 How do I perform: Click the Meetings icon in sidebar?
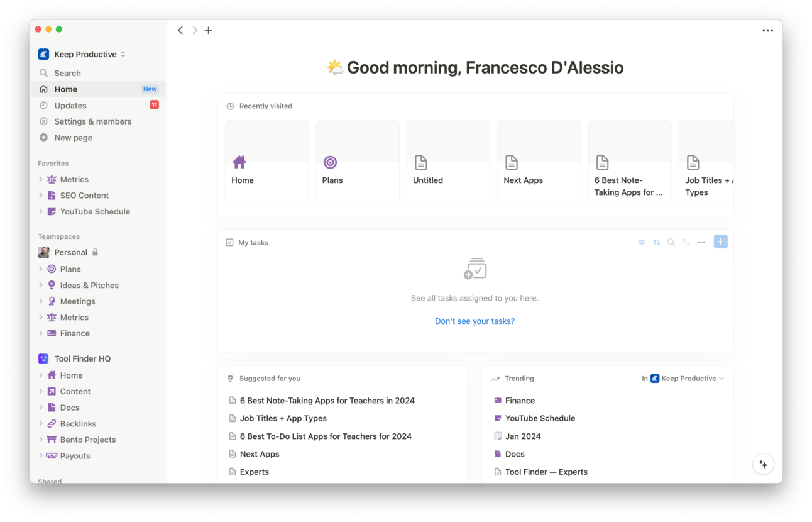[x=52, y=301]
